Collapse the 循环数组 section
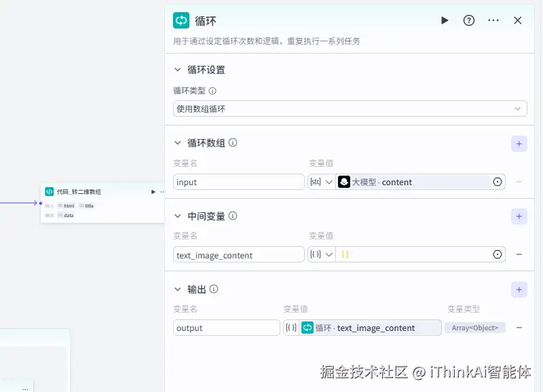 [178, 142]
